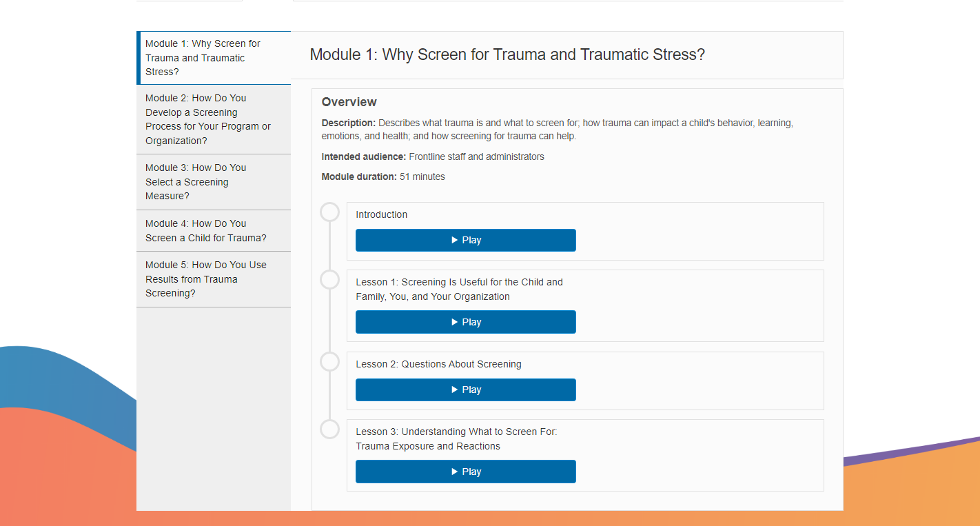Click Lesson 3 title about Trauma Exposure
Screen dimensions: 980x526
coord(456,439)
